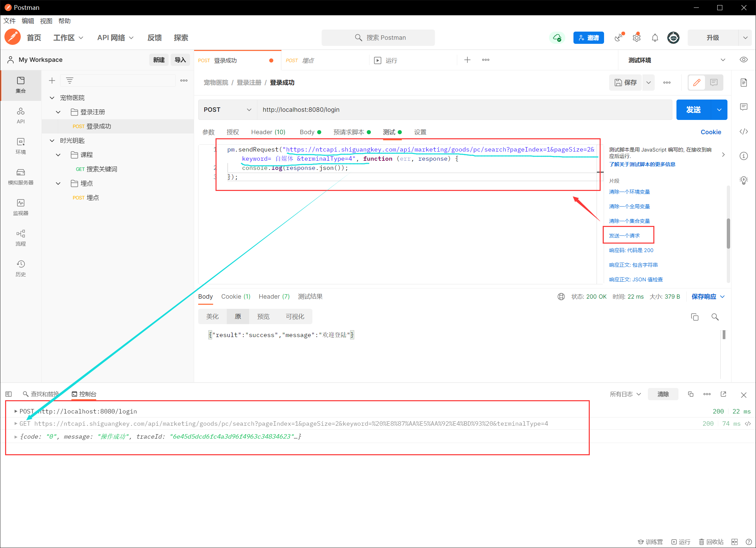The height and width of the screenshot is (548, 756).
Task: Click the 搜索 Postman search field
Action: pos(378,38)
